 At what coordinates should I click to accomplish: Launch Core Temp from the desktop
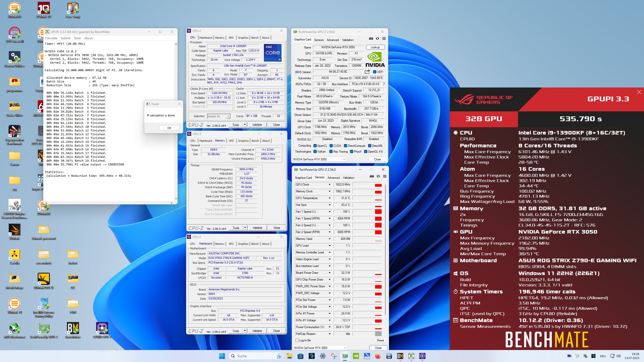tap(73, 10)
